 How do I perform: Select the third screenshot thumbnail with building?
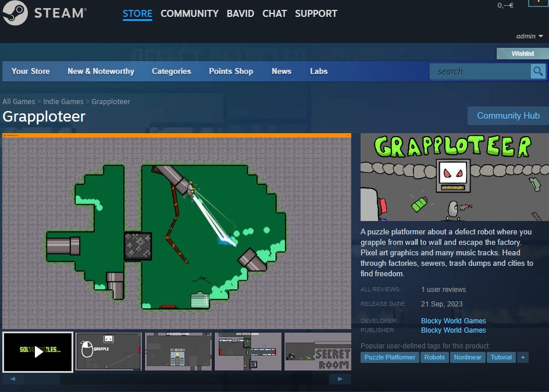(178, 352)
